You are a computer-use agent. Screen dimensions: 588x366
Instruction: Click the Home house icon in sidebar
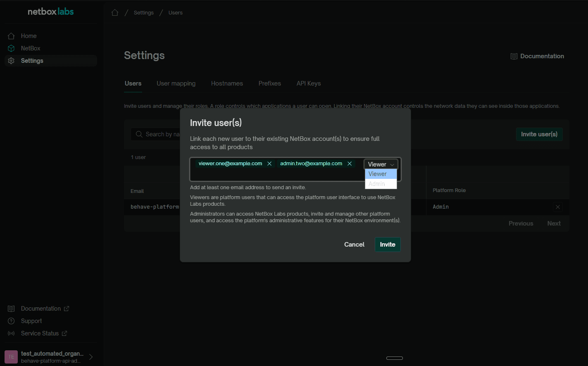coord(11,36)
